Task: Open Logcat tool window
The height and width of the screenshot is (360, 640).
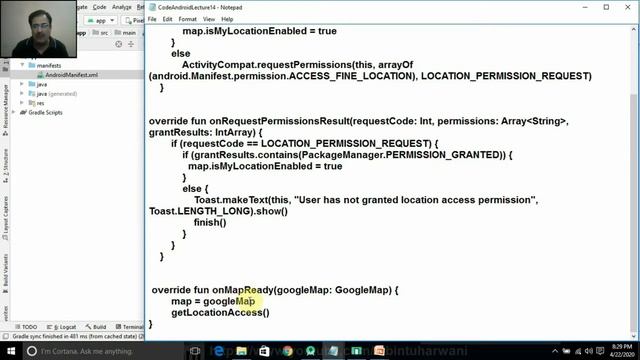Action: click(62, 327)
